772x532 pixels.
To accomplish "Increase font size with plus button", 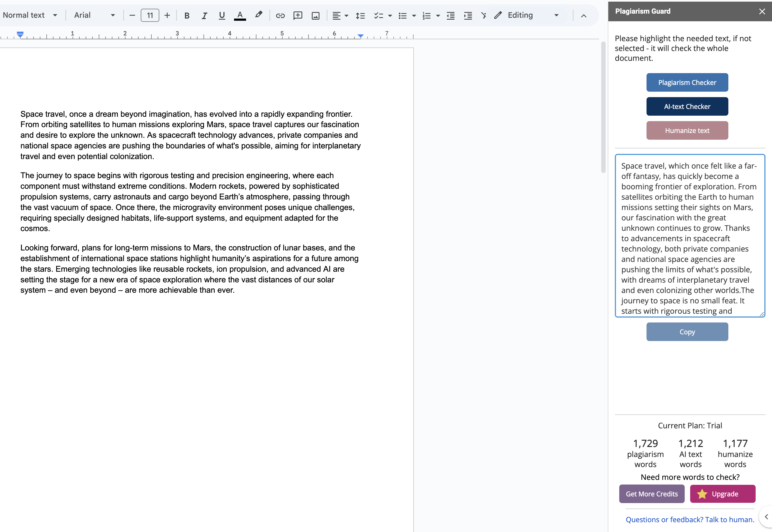I will pyautogui.click(x=167, y=15).
